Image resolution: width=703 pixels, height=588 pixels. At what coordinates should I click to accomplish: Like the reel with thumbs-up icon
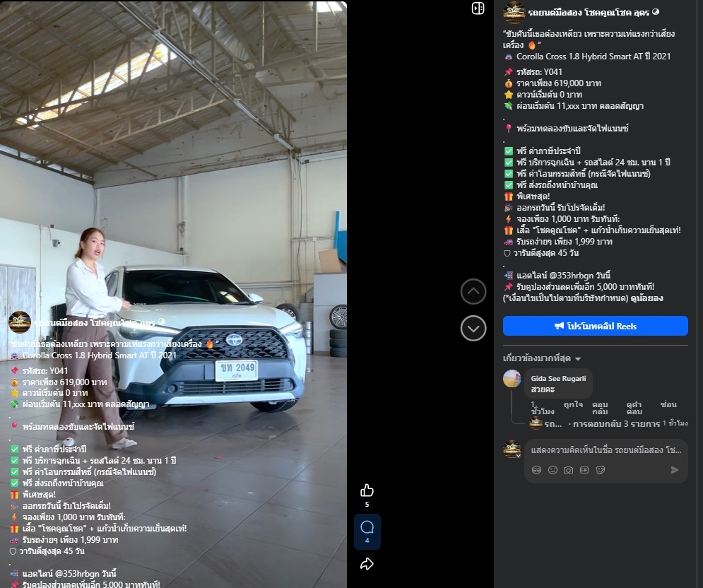click(367, 490)
